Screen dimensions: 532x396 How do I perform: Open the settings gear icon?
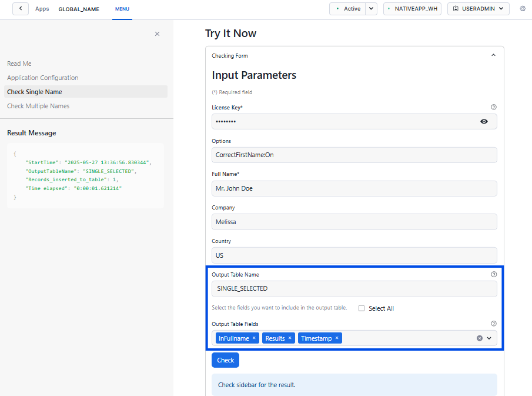523,8
